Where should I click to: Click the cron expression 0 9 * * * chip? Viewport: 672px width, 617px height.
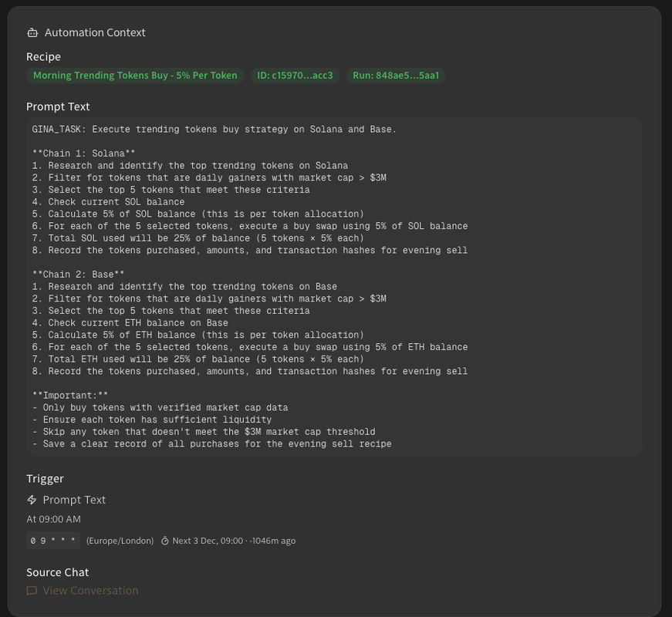tap(53, 541)
